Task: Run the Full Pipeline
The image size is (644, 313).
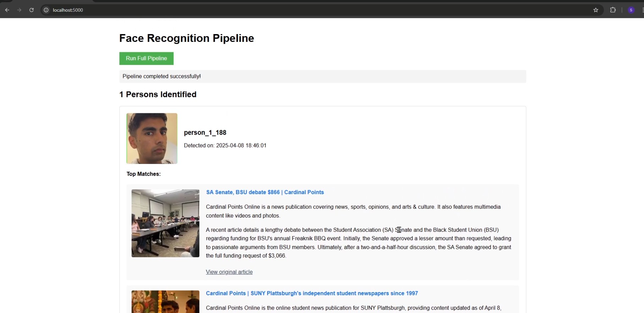Action: [146, 58]
